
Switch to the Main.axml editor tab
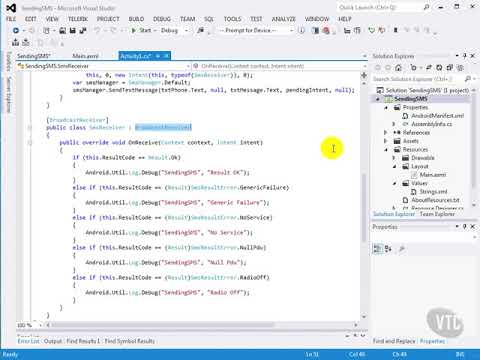[x=85, y=56]
